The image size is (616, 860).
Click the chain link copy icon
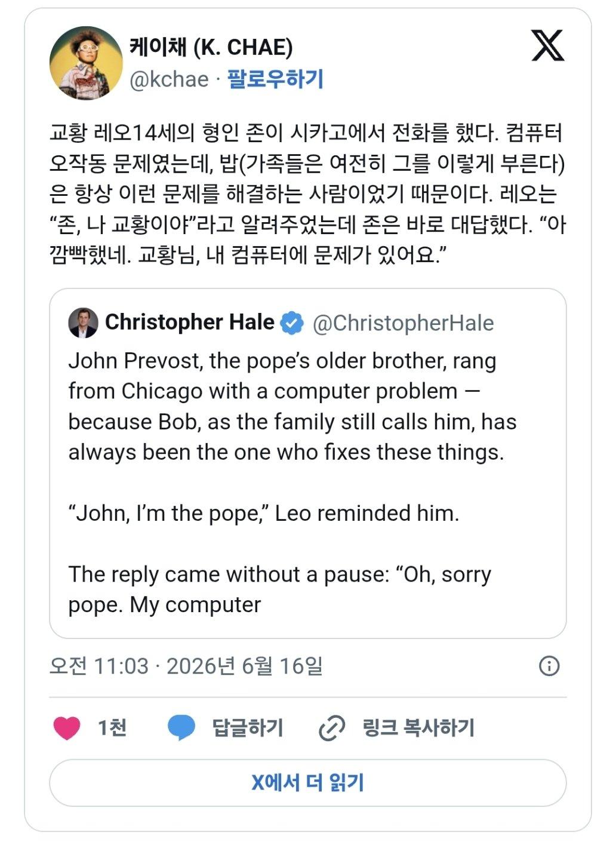click(332, 727)
